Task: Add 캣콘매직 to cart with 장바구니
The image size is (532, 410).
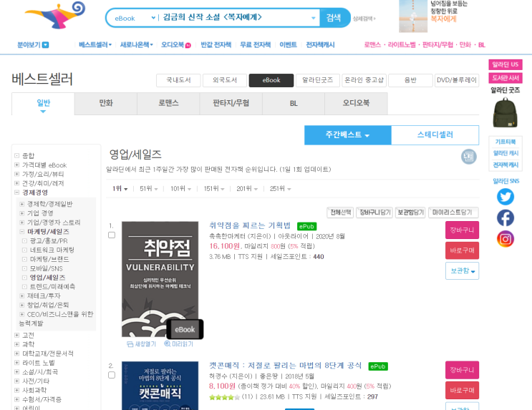Action: point(462,370)
